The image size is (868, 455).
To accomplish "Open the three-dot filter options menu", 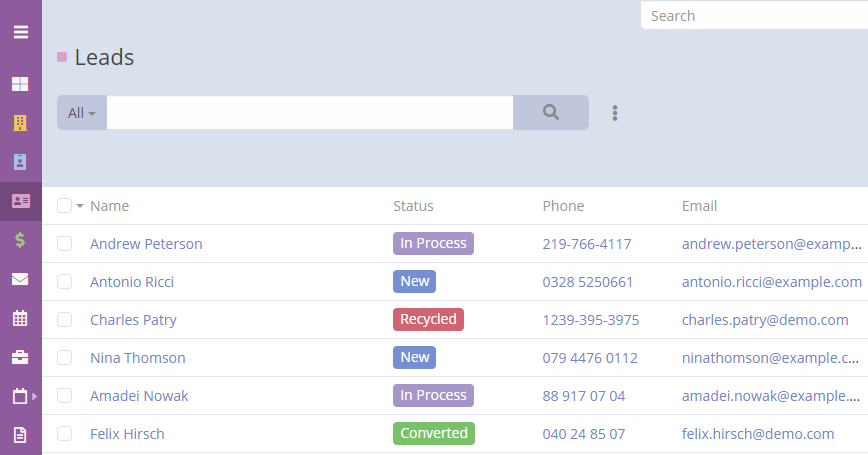I will point(614,113).
